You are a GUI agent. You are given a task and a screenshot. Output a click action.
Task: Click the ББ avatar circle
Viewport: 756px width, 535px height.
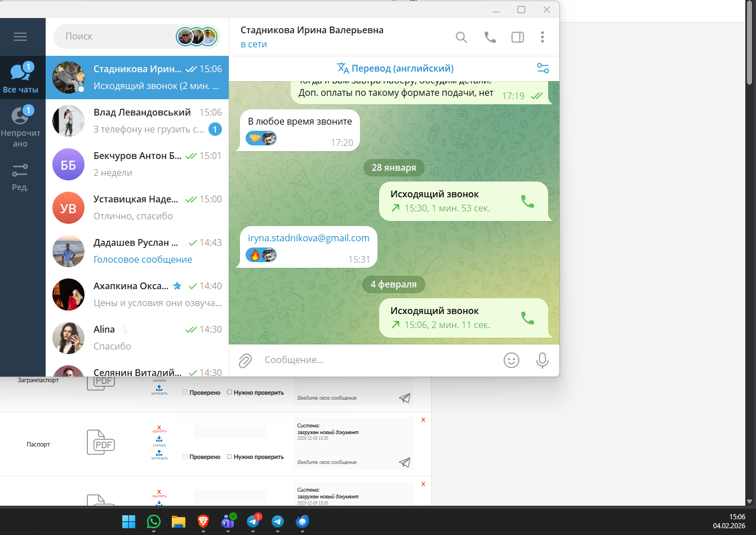68,164
